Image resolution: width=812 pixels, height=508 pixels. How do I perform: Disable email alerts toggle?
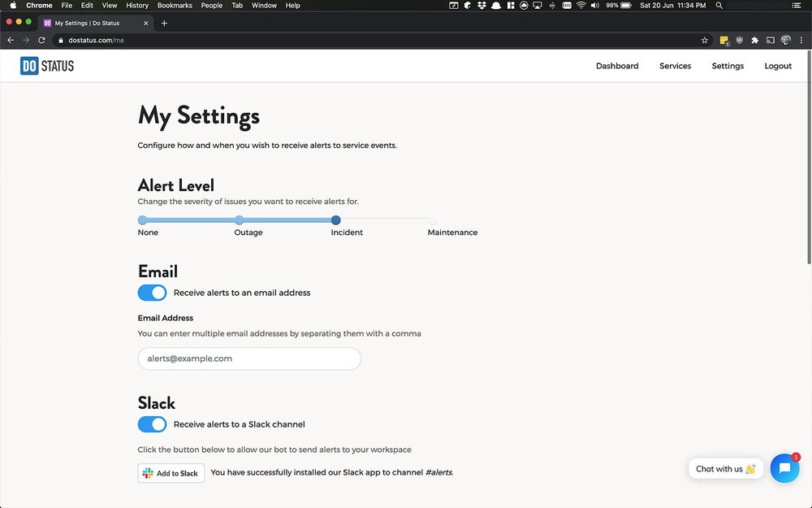[x=152, y=293]
